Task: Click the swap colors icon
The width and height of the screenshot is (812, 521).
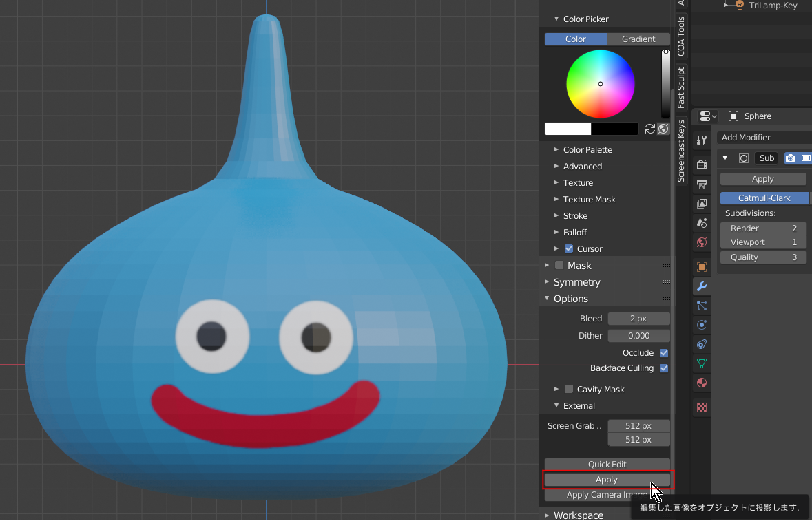Action: point(650,129)
